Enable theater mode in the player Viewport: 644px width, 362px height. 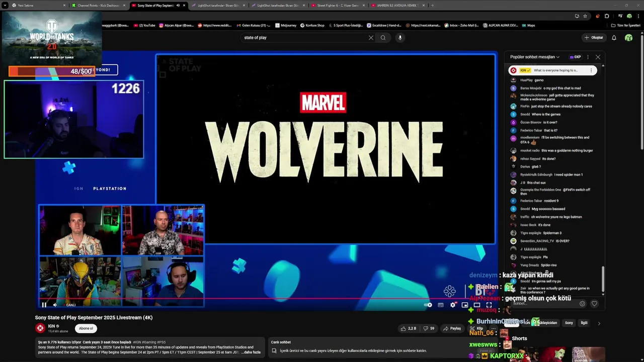477,305
